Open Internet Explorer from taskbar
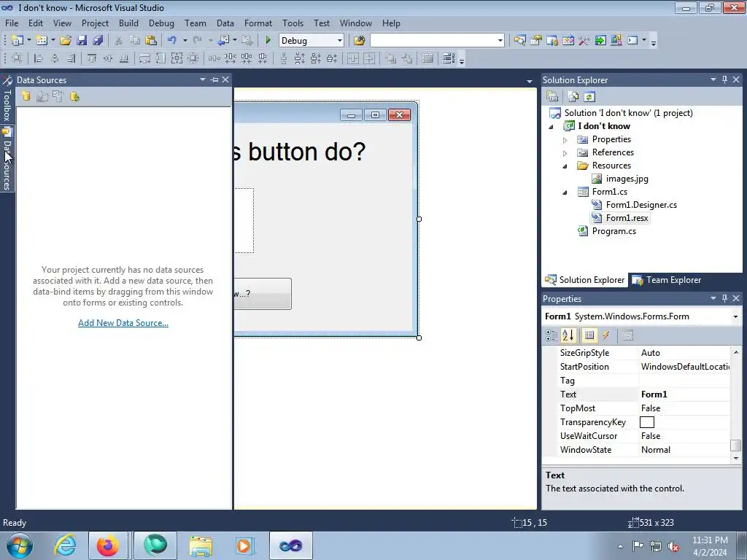This screenshot has width=747, height=560. click(65, 545)
